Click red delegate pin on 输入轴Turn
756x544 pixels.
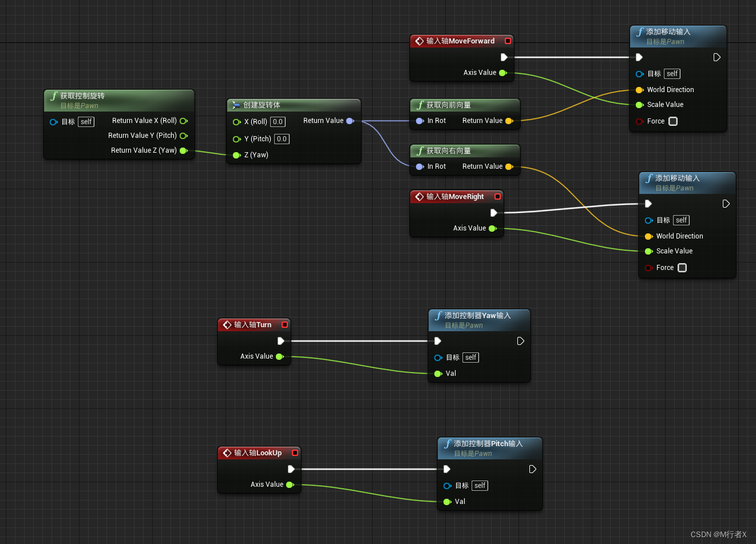pos(284,325)
